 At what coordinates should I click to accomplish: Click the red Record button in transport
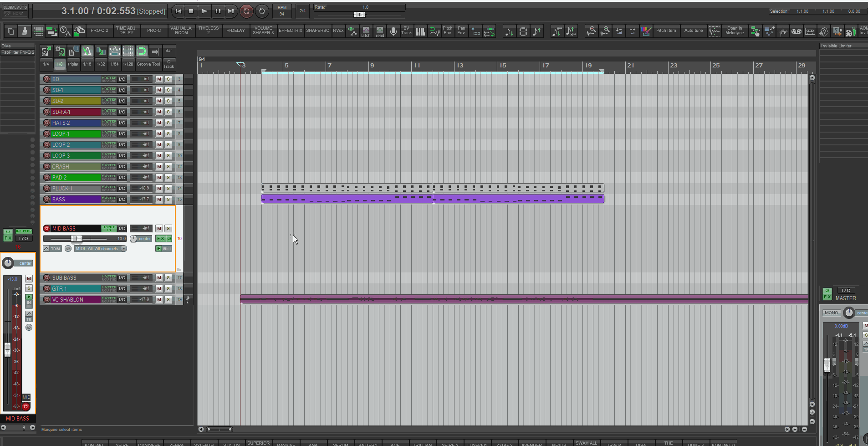point(246,11)
